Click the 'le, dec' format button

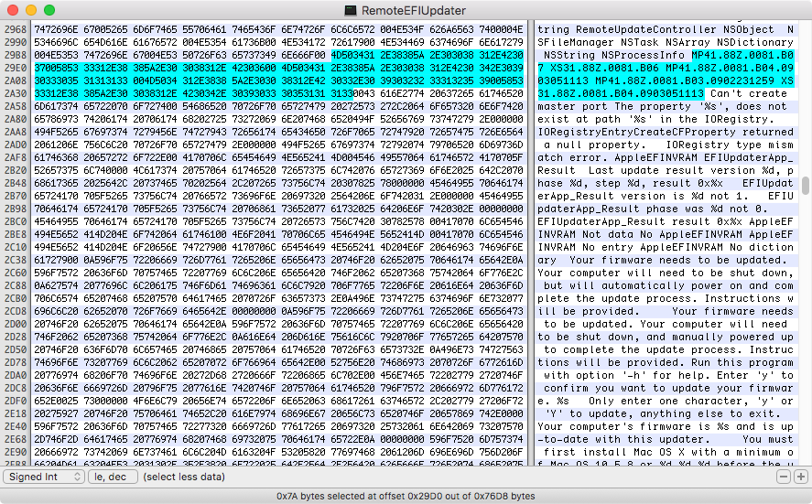coord(113,477)
